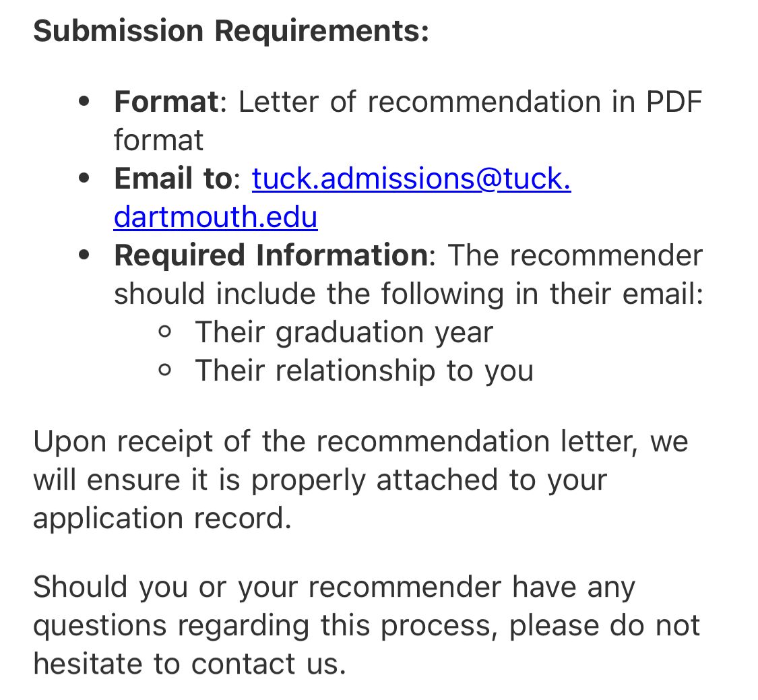Click the bold 'Format' label
This screenshot has width=758, height=700.
click(x=166, y=102)
